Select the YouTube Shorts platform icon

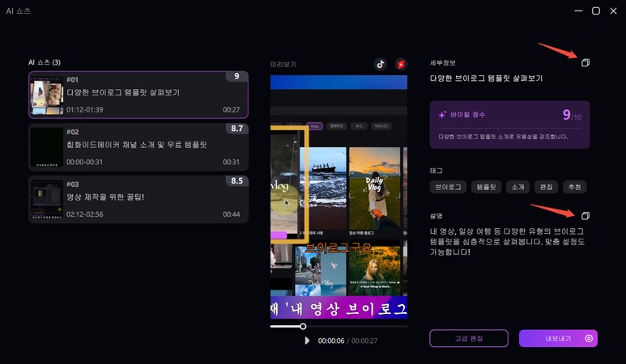(x=401, y=64)
